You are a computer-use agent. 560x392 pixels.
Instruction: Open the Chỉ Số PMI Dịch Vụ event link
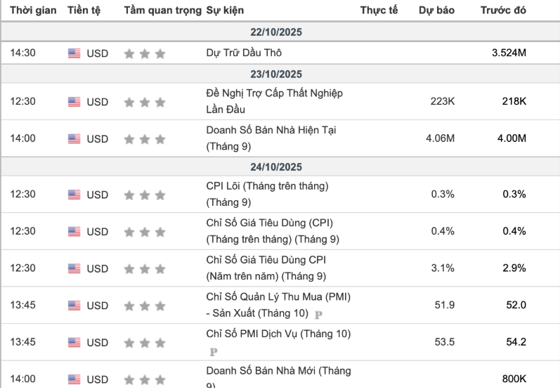click(x=278, y=334)
